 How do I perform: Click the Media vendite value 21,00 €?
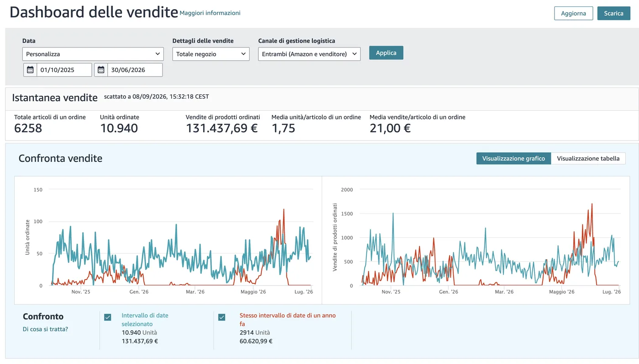pos(390,128)
